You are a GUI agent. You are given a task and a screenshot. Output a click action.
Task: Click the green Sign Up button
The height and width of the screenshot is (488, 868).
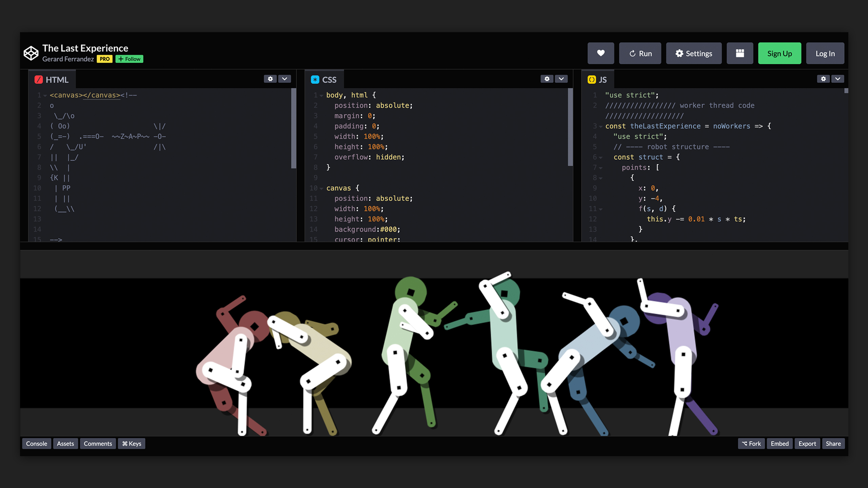[x=780, y=53]
